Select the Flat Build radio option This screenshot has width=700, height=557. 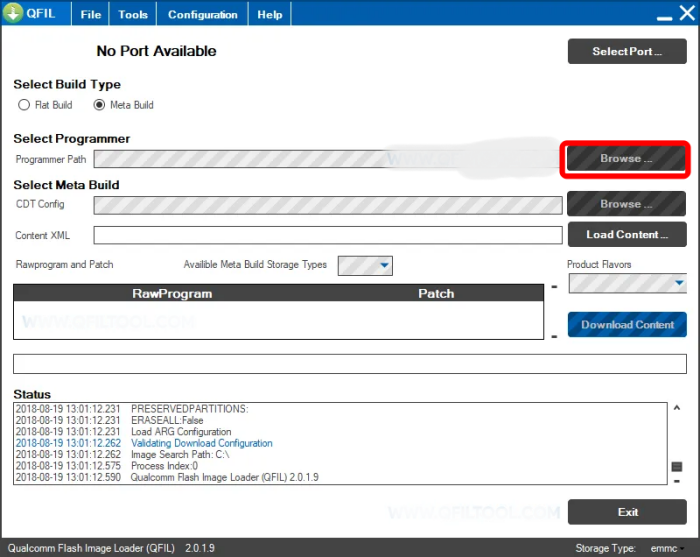coord(45,105)
